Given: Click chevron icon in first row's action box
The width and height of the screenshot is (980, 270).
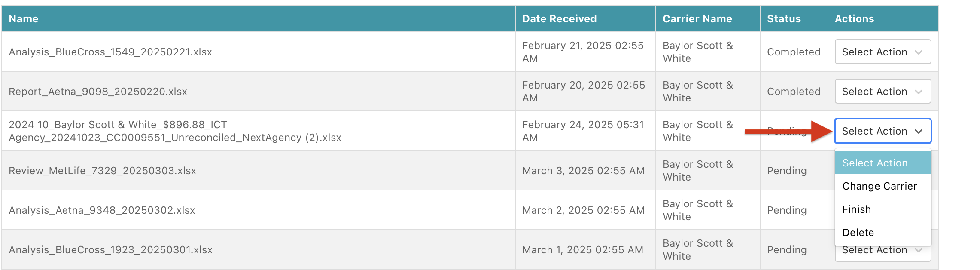Looking at the screenshot, I should click(x=919, y=52).
